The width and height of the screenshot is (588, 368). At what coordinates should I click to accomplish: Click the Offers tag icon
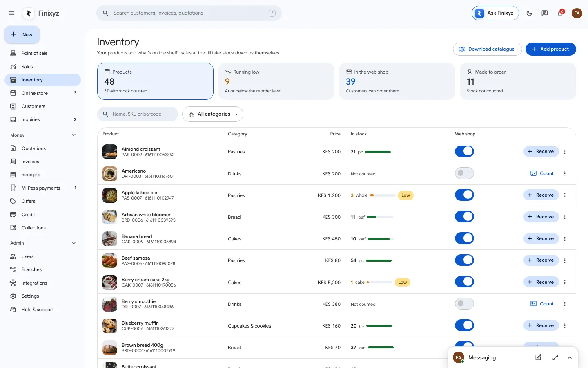13,201
